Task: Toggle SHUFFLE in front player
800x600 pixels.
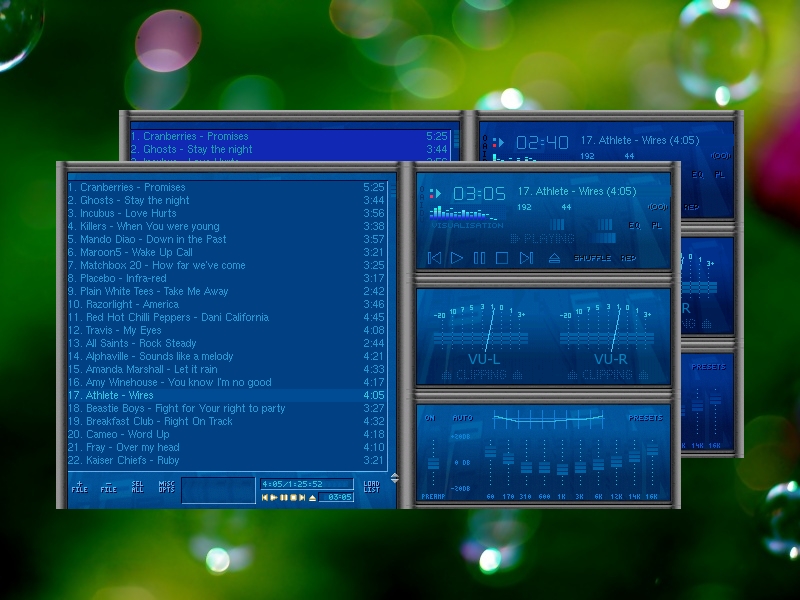Action: point(592,258)
